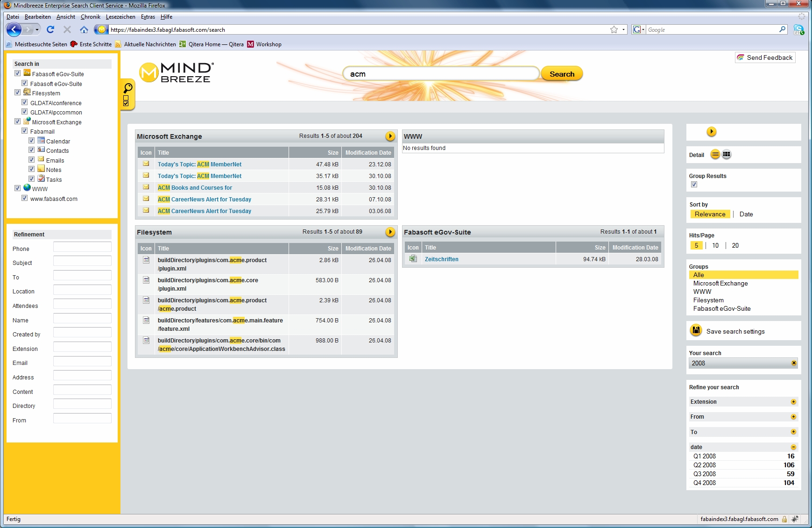Viewport: 812px width, 528px height.
Task: Bookmark this page with the star icon
Action: click(x=614, y=29)
